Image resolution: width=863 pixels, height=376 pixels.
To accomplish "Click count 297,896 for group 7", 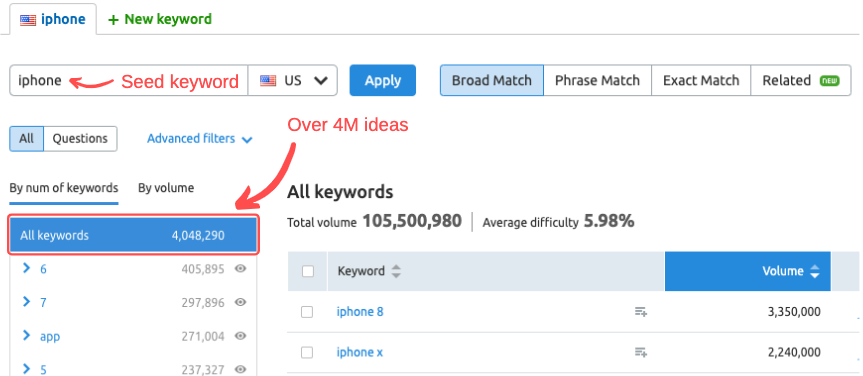I will click(x=203, y=303).
